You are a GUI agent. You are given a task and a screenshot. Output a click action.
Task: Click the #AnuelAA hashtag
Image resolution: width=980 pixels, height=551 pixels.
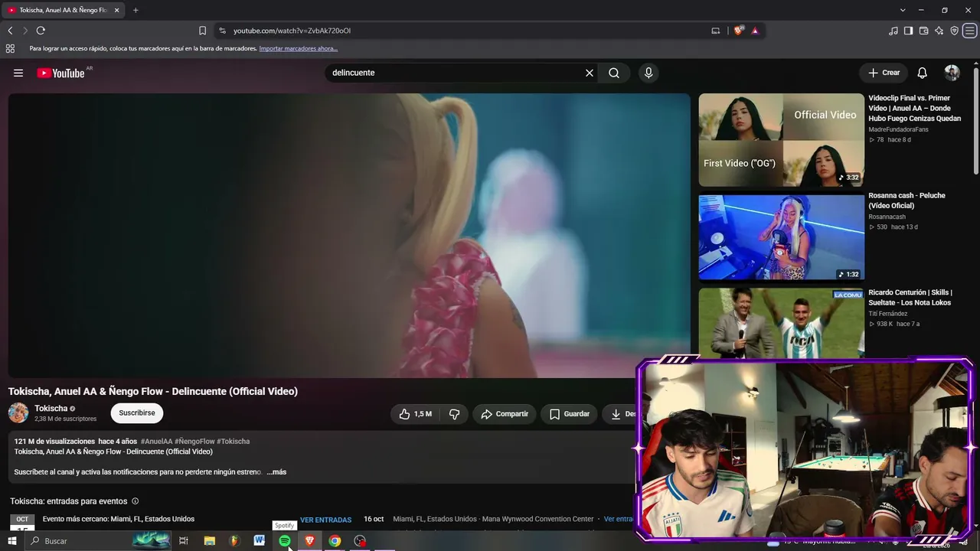(157, 442)
